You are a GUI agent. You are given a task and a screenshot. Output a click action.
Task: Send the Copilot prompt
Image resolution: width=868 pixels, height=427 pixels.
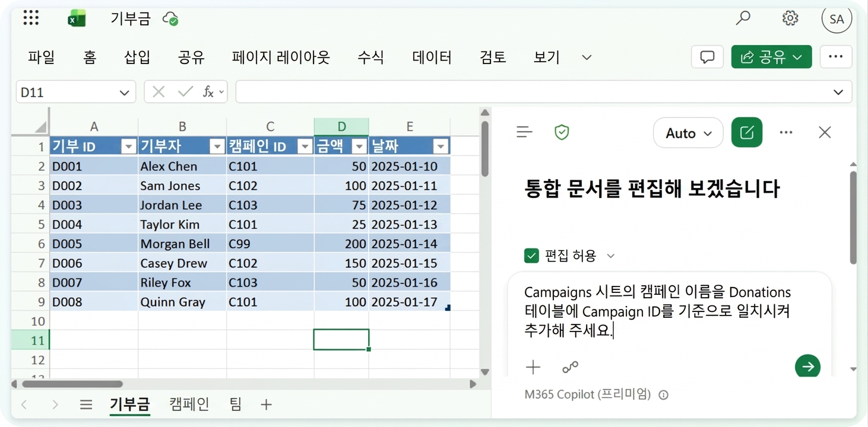pos(807,367)
